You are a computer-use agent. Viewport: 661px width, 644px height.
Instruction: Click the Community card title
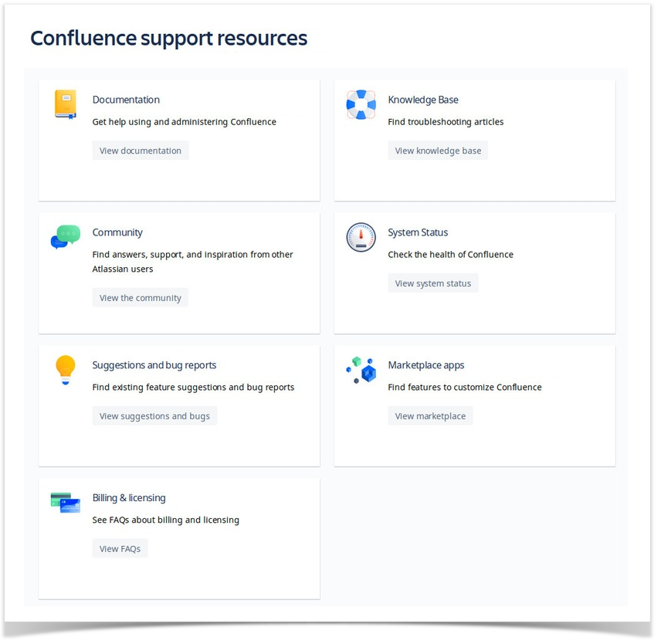117,232
